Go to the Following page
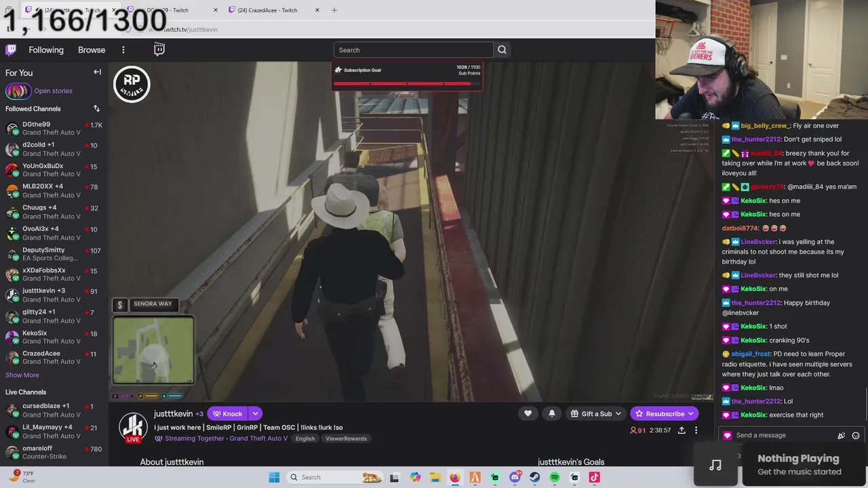This screenshot has height=488, width=868. 46,49
